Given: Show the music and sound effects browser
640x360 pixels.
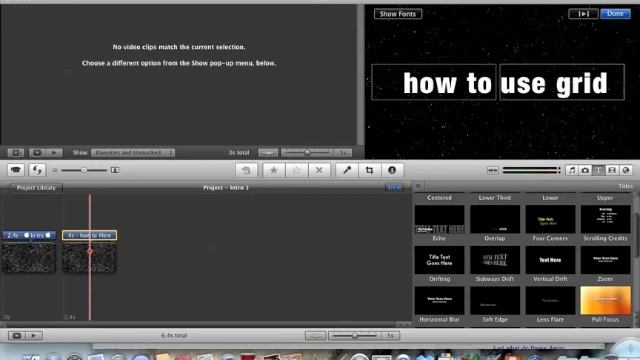Looking at the screenshot, I should [572, 170].
